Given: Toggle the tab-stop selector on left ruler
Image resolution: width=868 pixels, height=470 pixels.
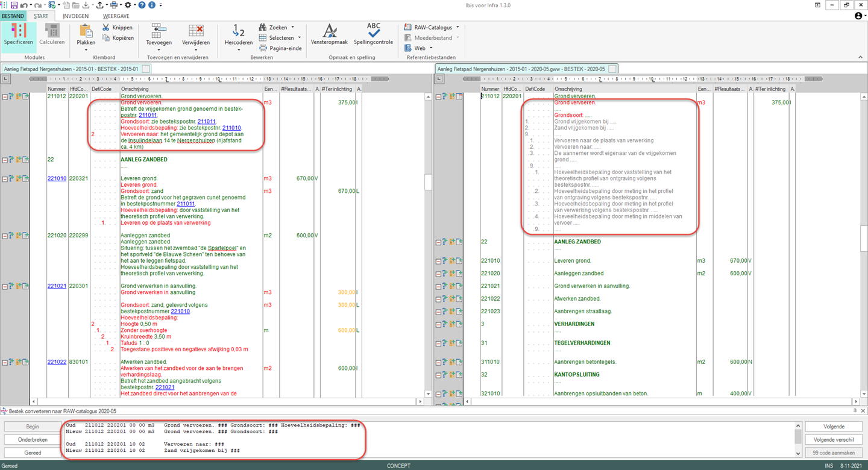Looking at the screenshot, I should [x=5, y=79].
